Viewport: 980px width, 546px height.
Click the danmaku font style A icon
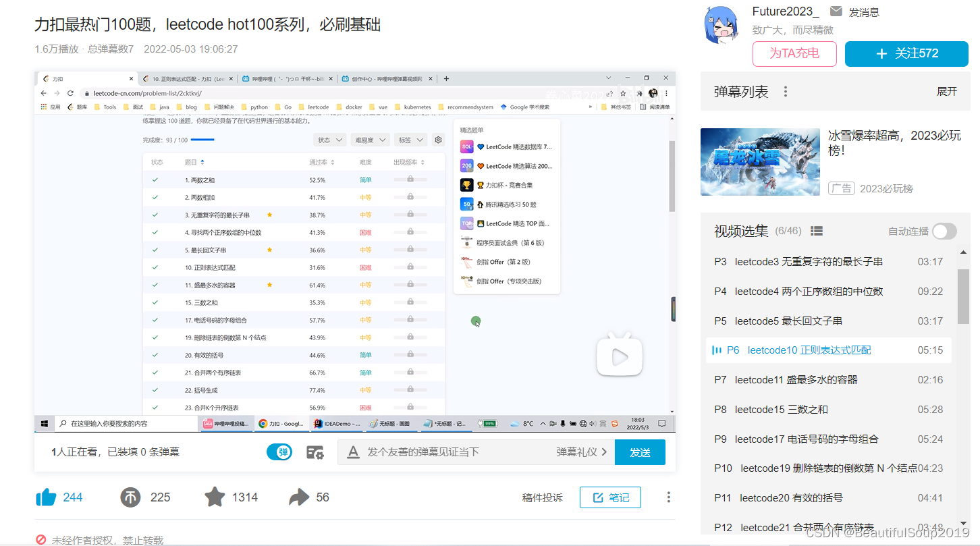click(x=353, y=452)
